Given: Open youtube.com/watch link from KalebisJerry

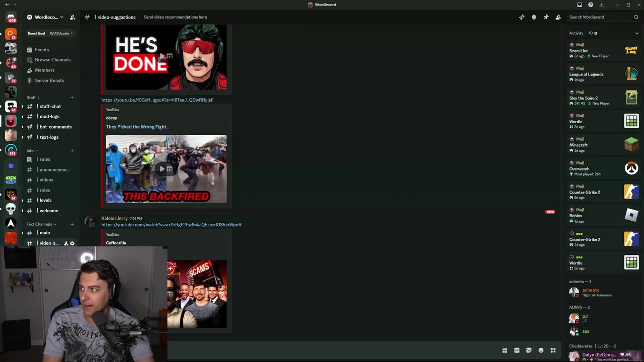Looking at the screenshot, I should [x=172, y=225].
